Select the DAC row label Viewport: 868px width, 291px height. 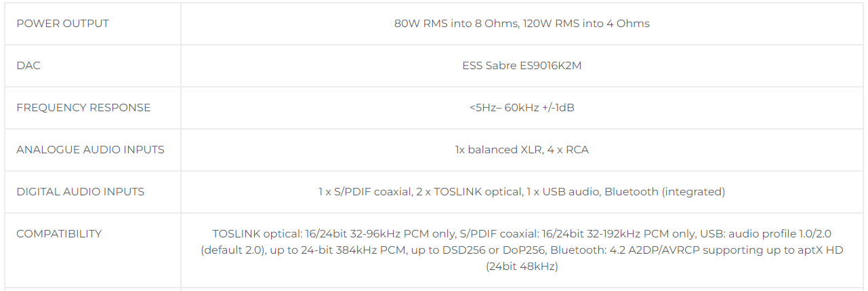coord(28,66)
